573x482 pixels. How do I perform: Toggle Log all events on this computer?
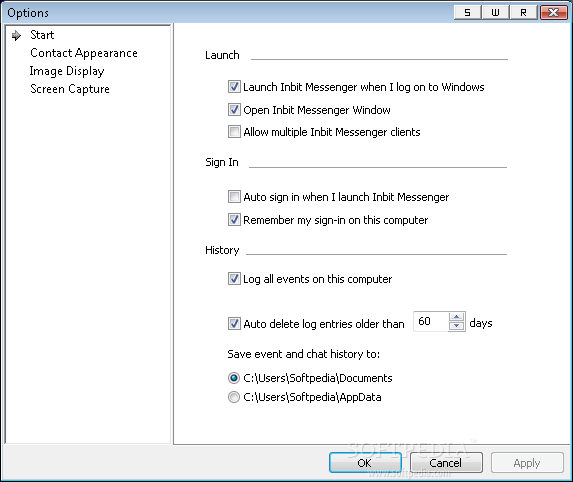tap(234, 279)
